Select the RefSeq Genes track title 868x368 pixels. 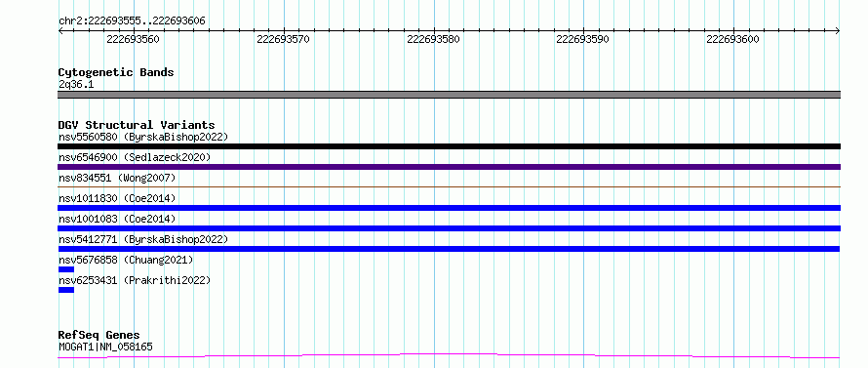[x=99, y=336]
